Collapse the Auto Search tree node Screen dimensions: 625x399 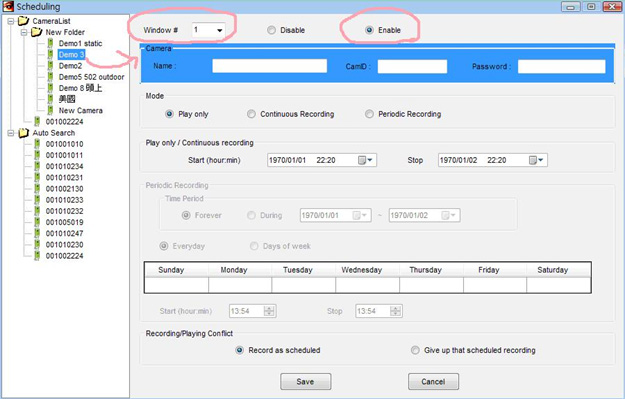pyautogui.click(x=11, y=133)
